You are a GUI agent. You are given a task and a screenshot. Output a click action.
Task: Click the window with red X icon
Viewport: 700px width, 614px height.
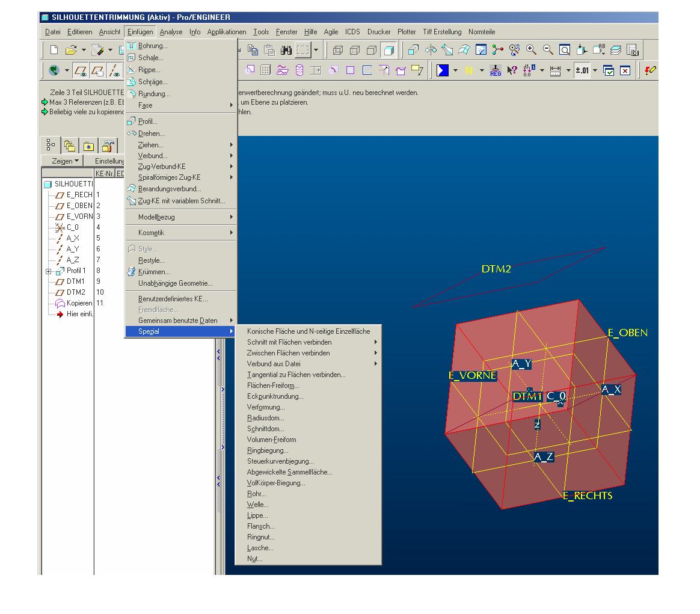pos(625,70)
